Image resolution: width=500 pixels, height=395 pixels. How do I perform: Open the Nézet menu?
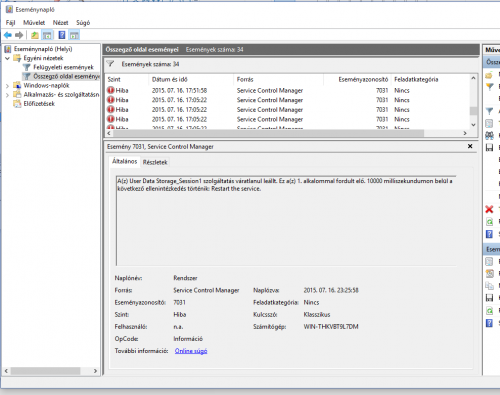click(60, 23)
